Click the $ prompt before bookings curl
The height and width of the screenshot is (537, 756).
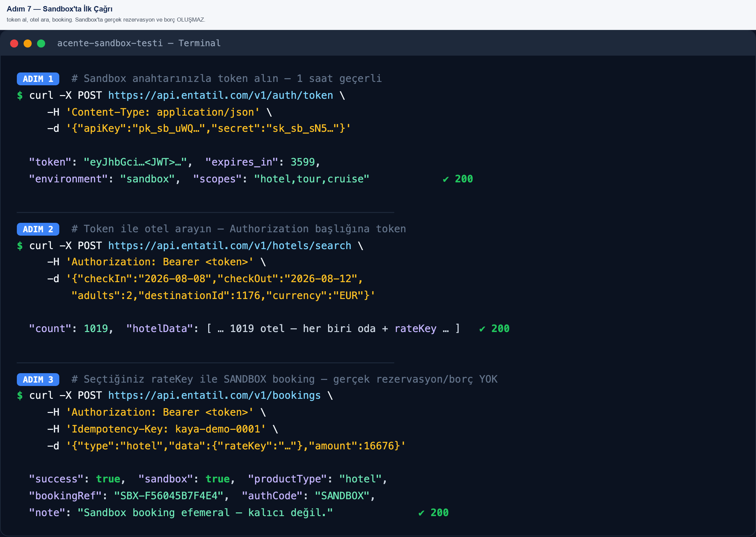(x=20, y=395)
